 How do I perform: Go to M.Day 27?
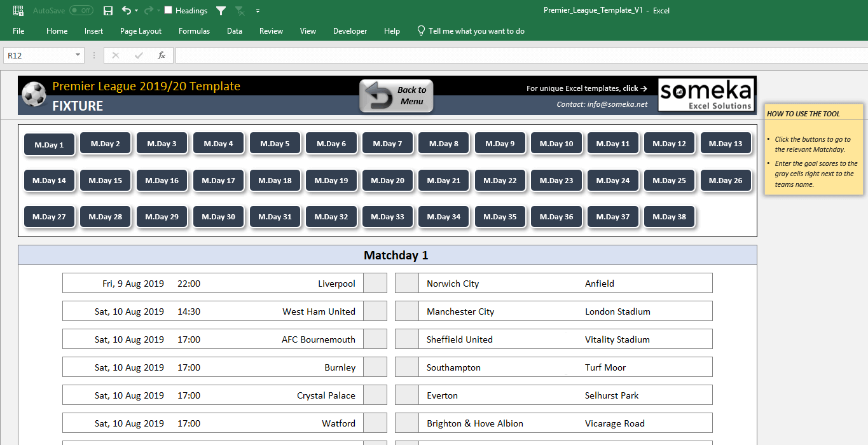[x=49, y=217]
